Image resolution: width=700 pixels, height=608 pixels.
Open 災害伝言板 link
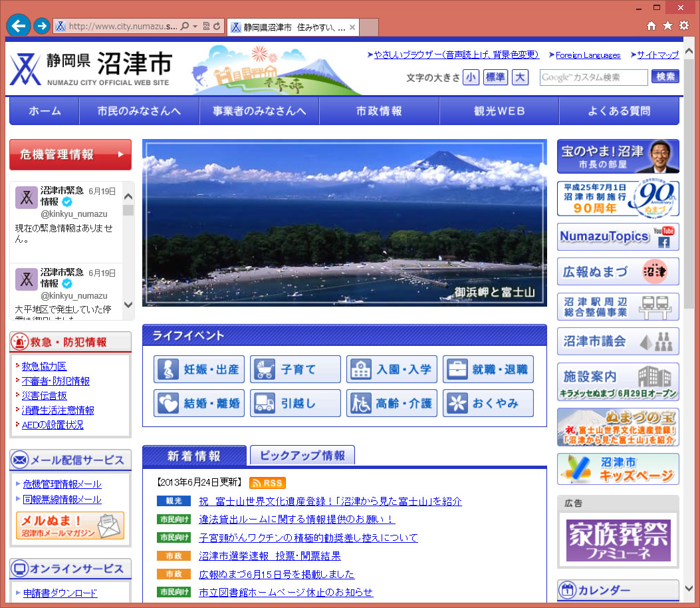44,396
